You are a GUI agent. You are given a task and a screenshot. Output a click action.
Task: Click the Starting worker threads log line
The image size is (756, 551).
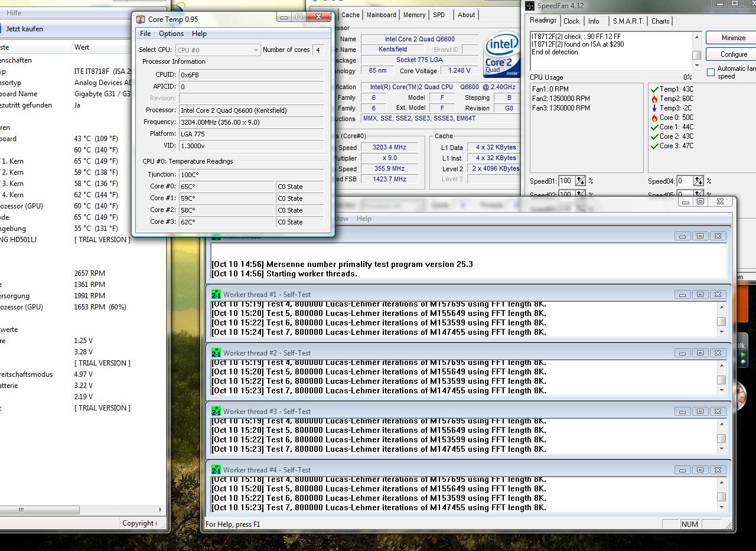pos(284,273)
